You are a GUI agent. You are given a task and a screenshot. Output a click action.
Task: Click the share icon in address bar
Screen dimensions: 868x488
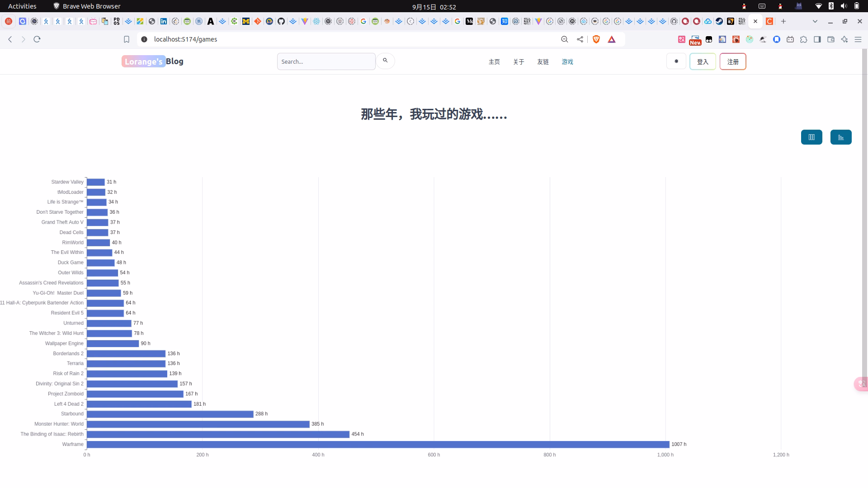click(580, 39)
